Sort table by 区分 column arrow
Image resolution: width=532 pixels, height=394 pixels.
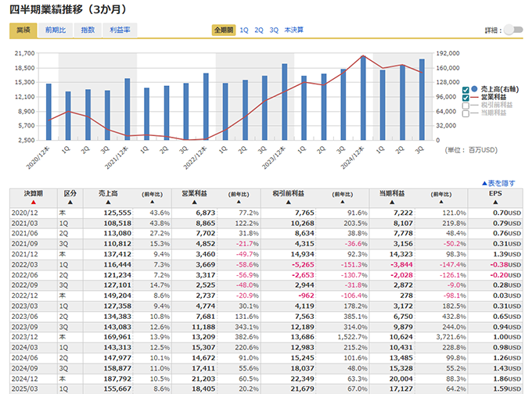click(70, 202)
